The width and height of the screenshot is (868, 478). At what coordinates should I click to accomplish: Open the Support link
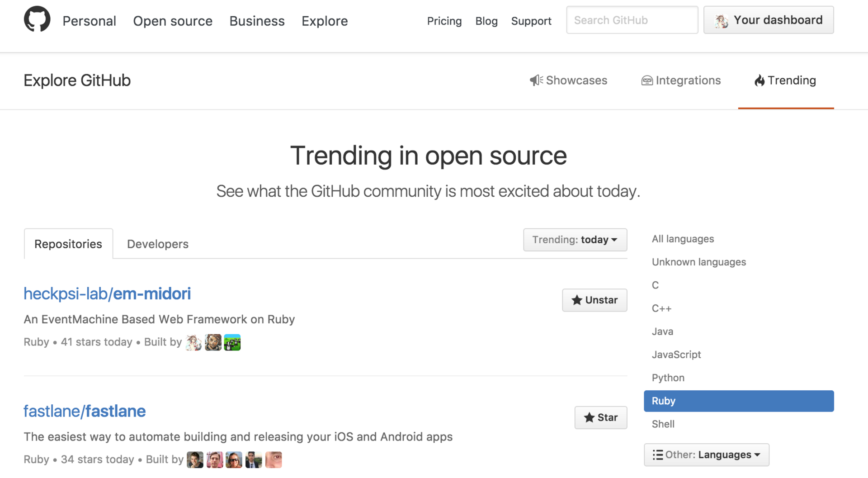[531, 21]
